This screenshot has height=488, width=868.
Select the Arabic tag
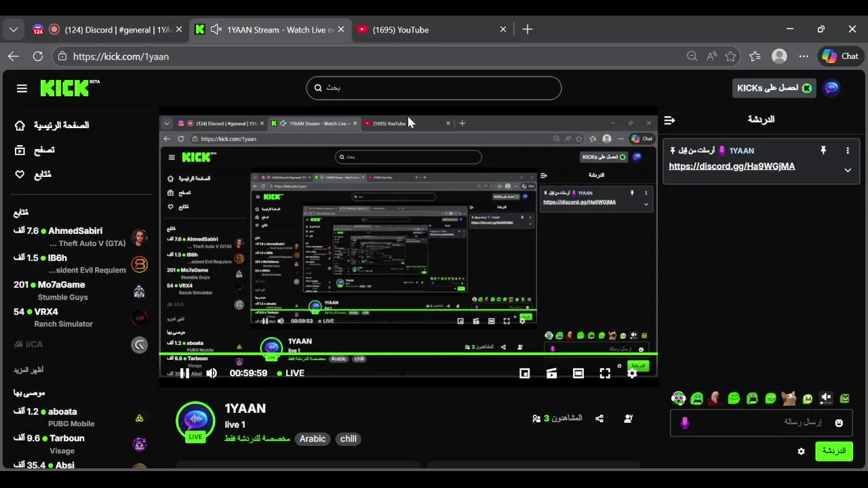[x=313, y=439]
